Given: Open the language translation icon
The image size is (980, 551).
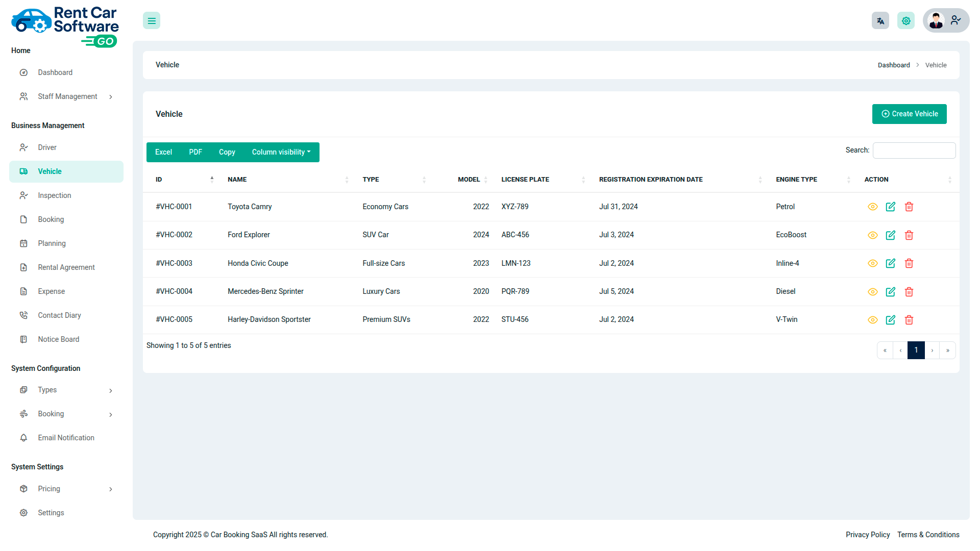Looking at the screenshot, I should pyautogui.click(x=880, y=21).
